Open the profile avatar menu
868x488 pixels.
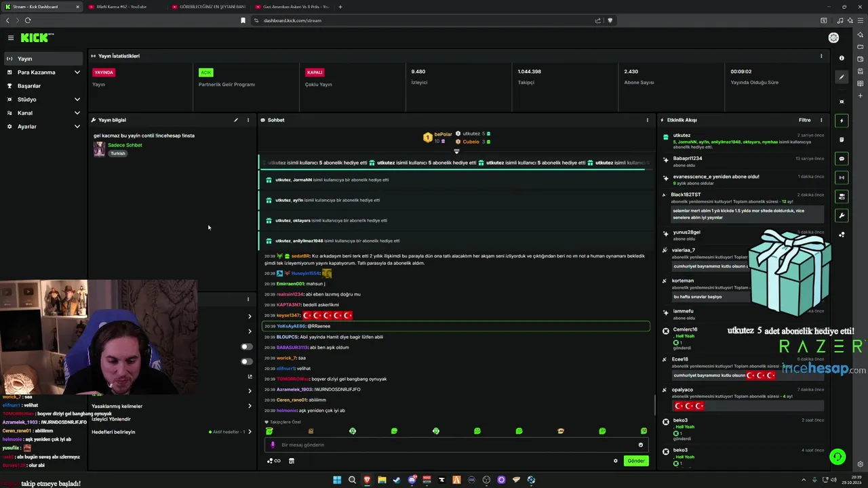[833, 38]
